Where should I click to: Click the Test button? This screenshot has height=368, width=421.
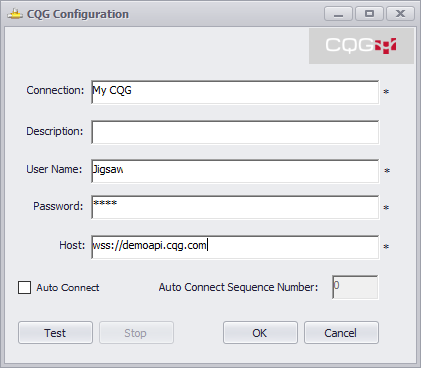click(x=55, y=333)
